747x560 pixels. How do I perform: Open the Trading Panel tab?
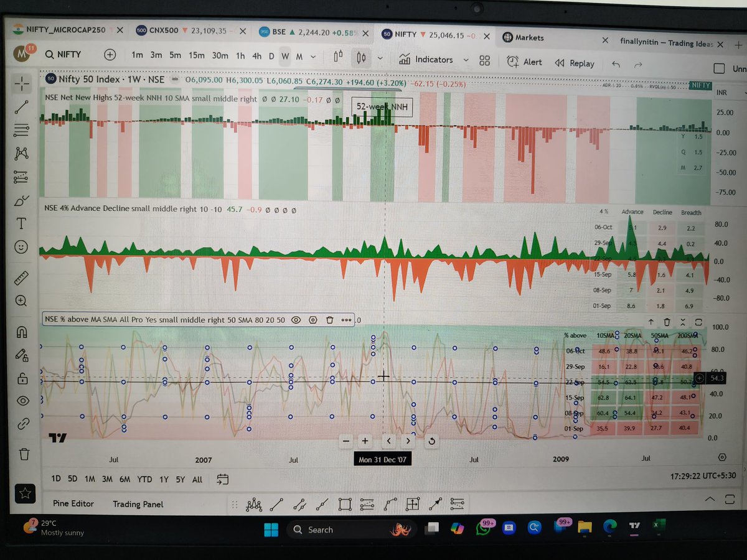point(138,504)
